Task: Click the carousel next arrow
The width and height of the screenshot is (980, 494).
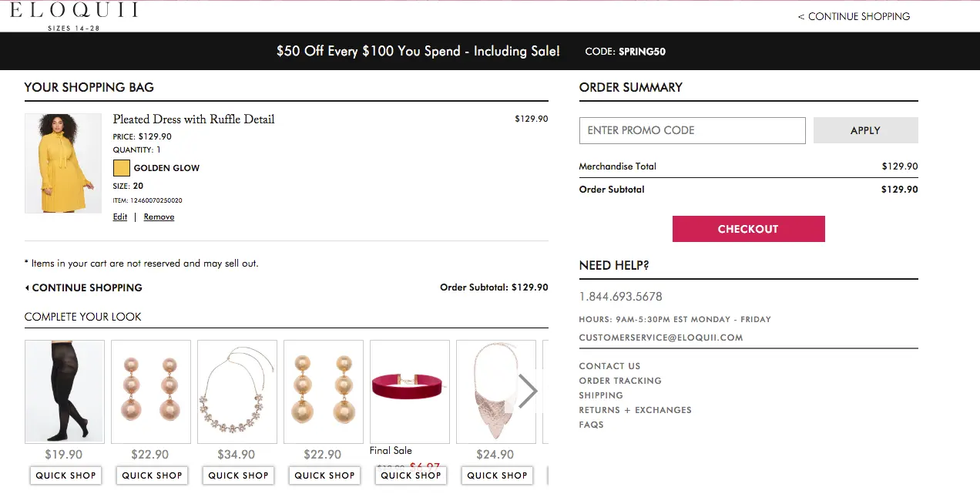Action: pos(528,391)
